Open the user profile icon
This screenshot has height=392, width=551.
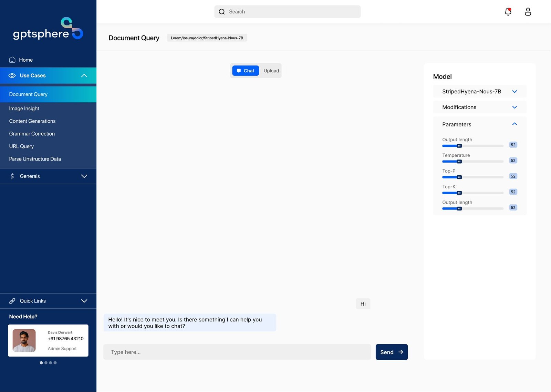point(528,12)
